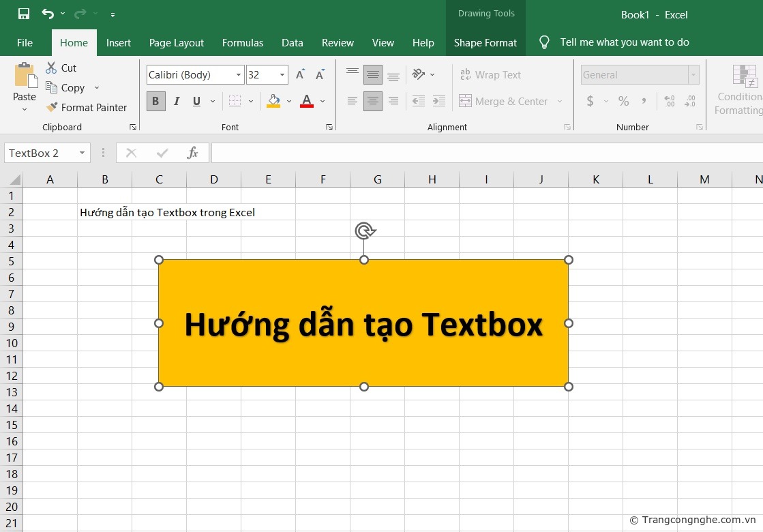763x532 pixels.
Task: Switch to the Insert ribbon tab
Action: pos(119,42)
